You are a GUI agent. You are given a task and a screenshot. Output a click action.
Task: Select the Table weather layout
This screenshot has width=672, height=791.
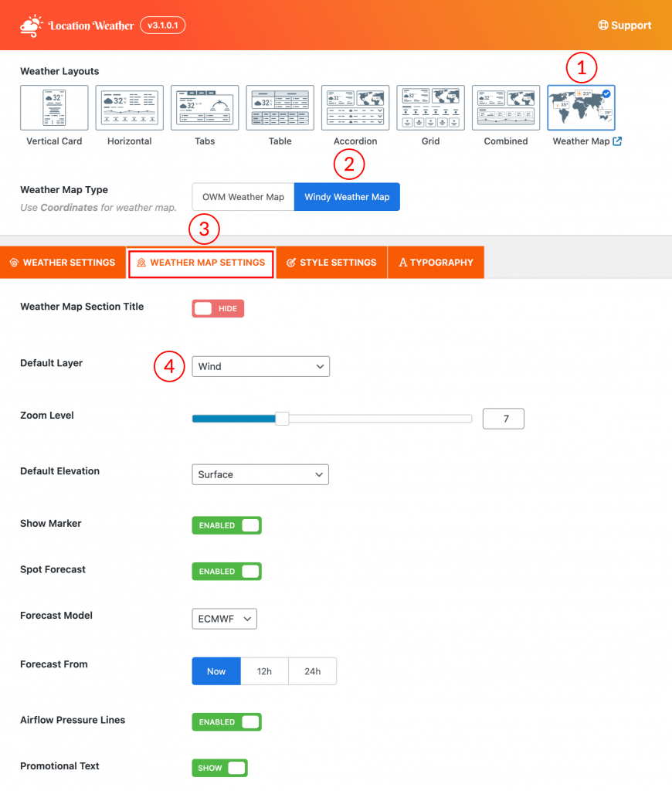(x=280, y=107)
